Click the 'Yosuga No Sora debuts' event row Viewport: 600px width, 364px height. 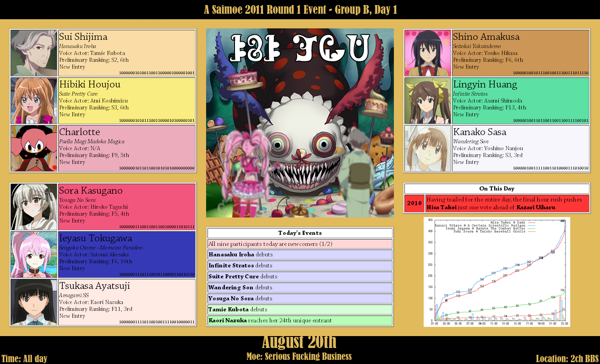(x=300, y=299)
